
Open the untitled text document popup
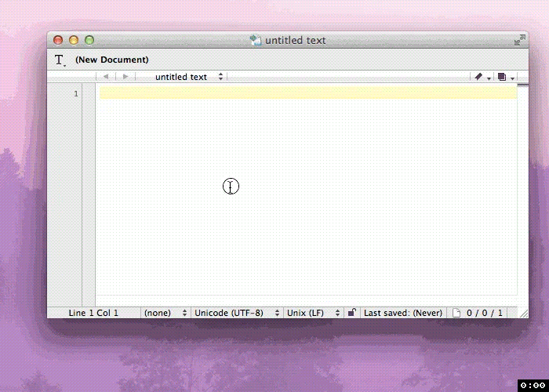pyautogui.click(x=189, y=77)
